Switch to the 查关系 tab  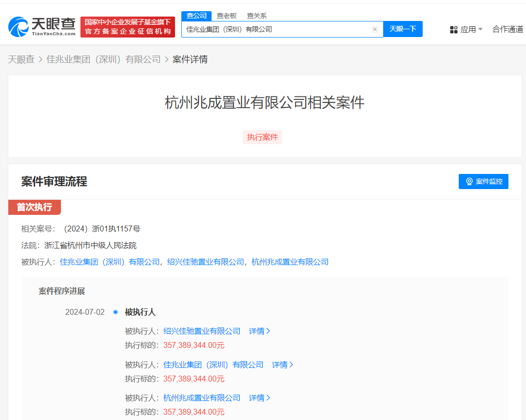(257, 15)
